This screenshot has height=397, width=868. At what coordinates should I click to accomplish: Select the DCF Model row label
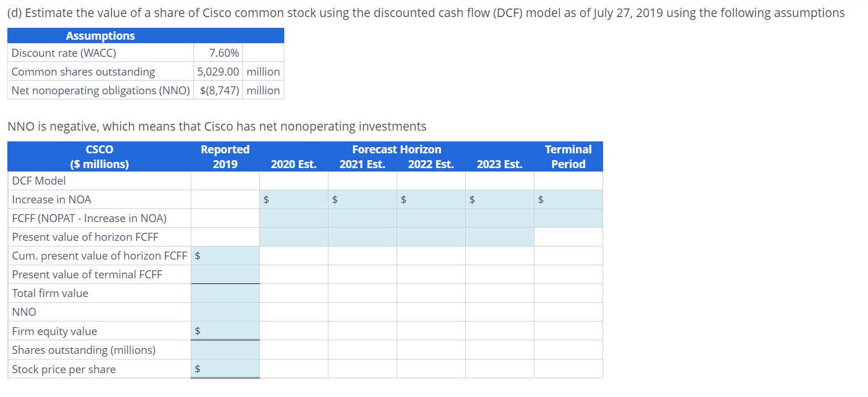point(37,180)
